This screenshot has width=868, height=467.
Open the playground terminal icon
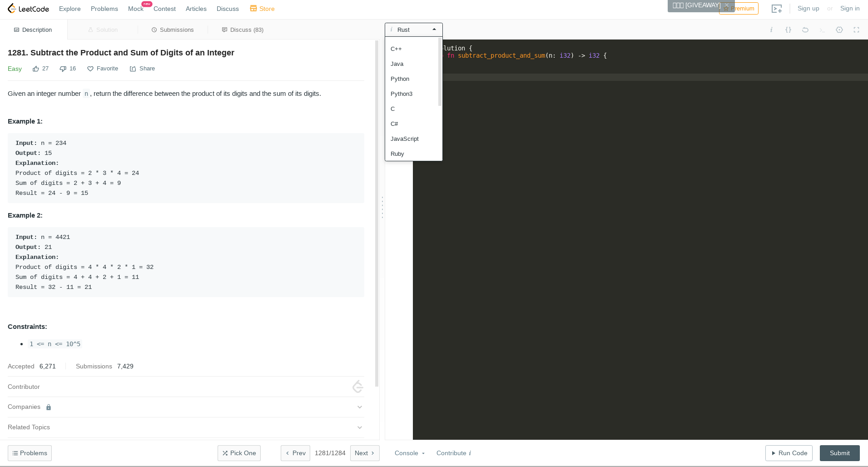click(x=777, y=9)
